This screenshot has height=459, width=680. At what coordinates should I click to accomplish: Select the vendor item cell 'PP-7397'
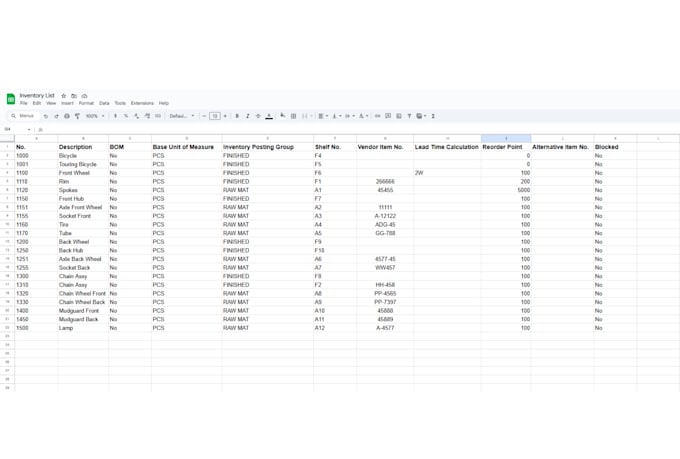(x=385, y=302)
